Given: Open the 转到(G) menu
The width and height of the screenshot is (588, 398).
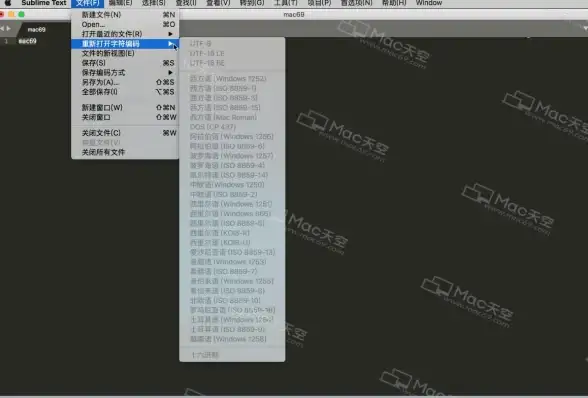Looking at the screenshot, I should pyautogui.click(x=252, y=3).
